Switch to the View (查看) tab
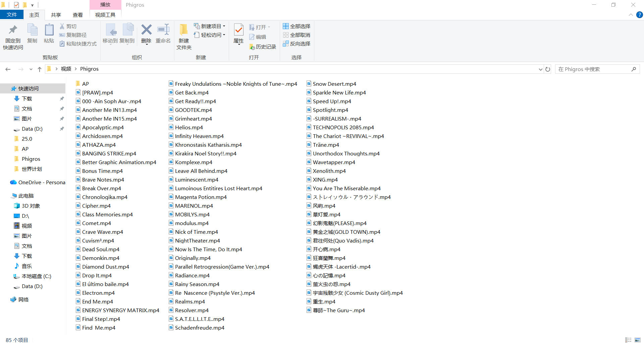 point(78,15)
